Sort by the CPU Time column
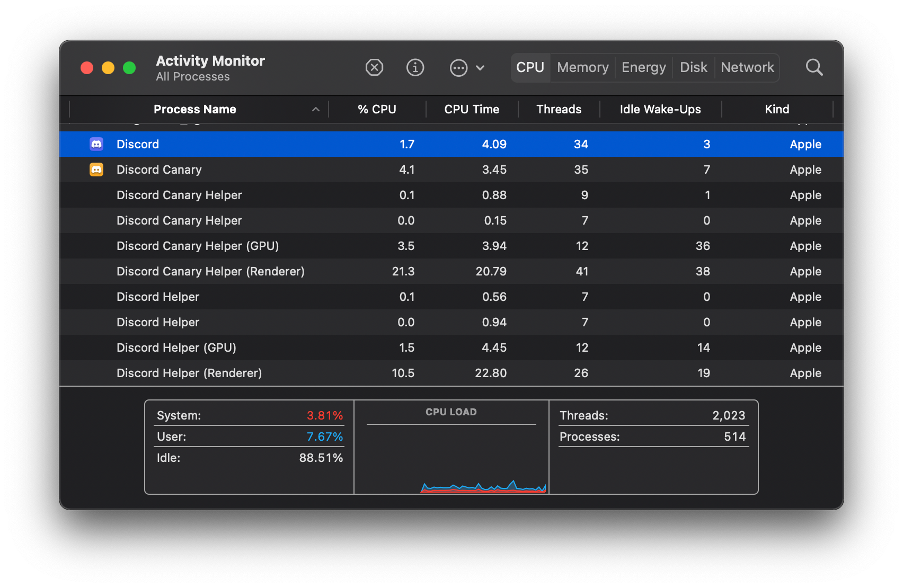The width and height of the screenshot is (903, 588). click(x=472, y=109)
